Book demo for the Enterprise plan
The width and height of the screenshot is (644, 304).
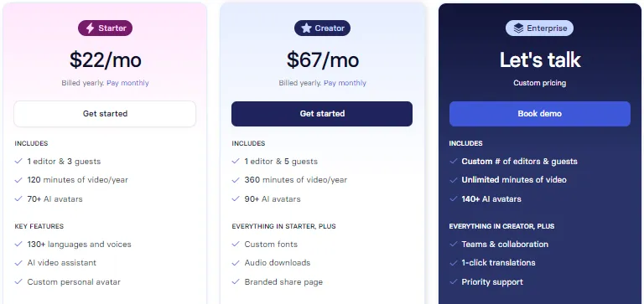[539, 114]
